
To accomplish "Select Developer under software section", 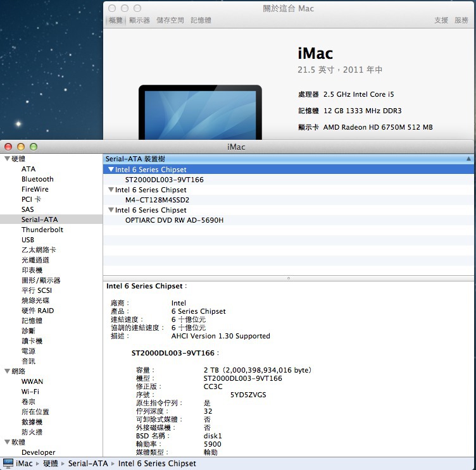I will (x=38, y=452).
